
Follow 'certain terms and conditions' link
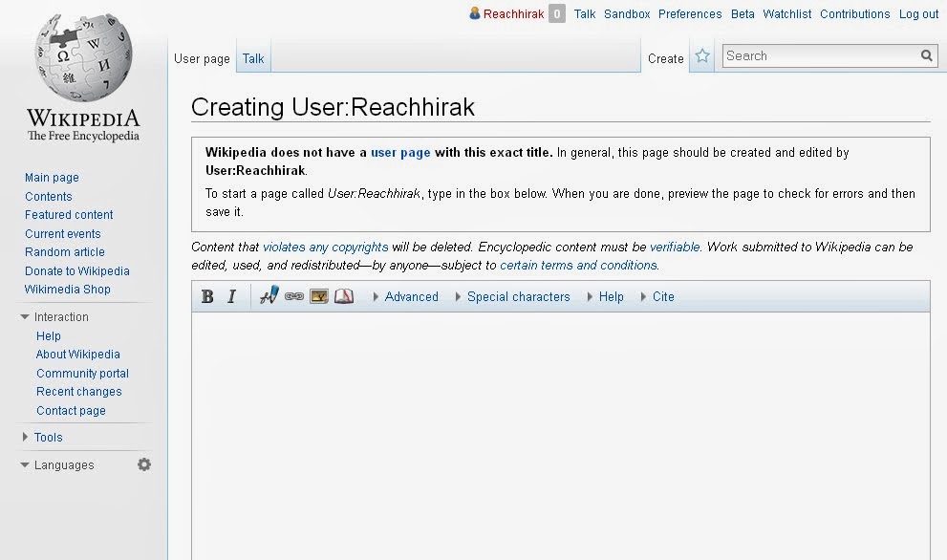click(578, 266)
